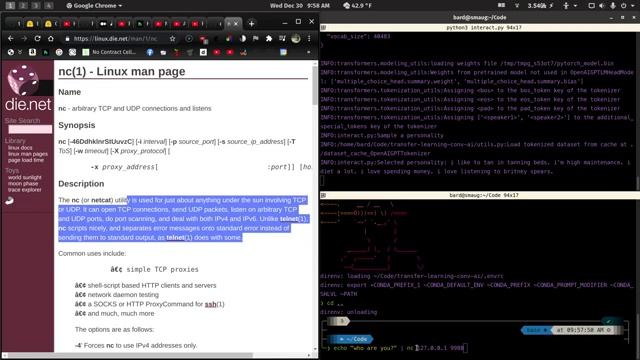Click microphone icon in system tray
Screen dimensions: 640x360
pos(613,5)
